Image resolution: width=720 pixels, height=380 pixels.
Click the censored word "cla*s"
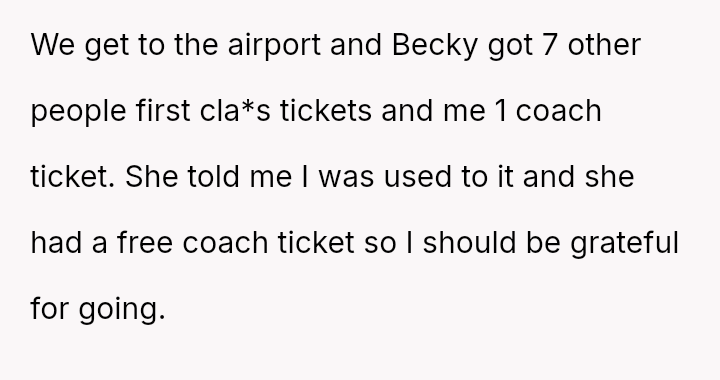pos(235,111)
